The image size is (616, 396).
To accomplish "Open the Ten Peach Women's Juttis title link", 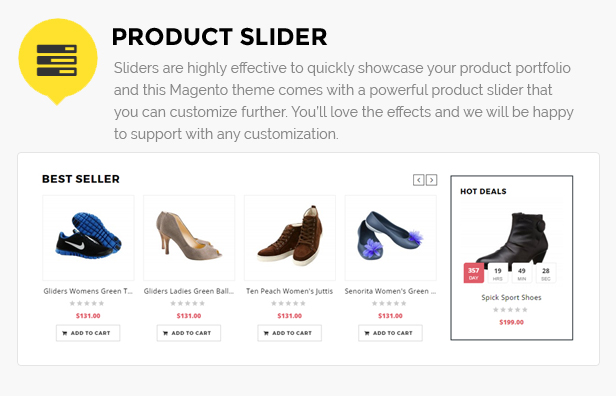I will 290,291.
